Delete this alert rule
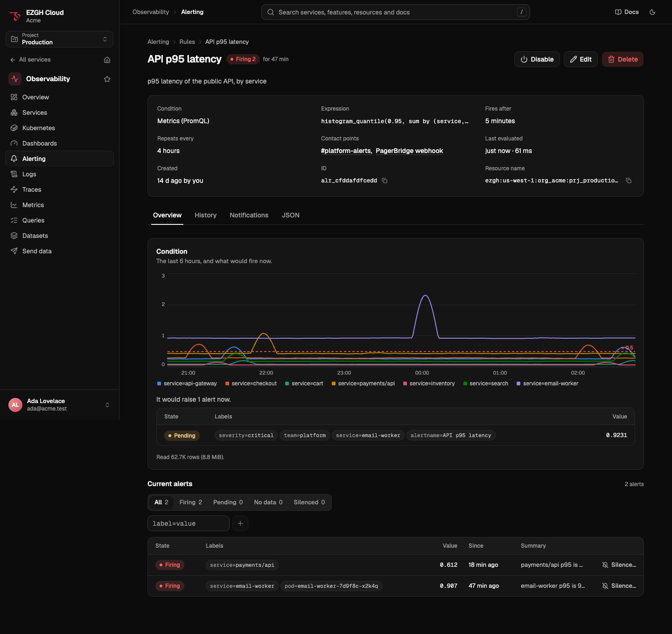The height and width of the screenshot is (634, 672). point(623,59)
